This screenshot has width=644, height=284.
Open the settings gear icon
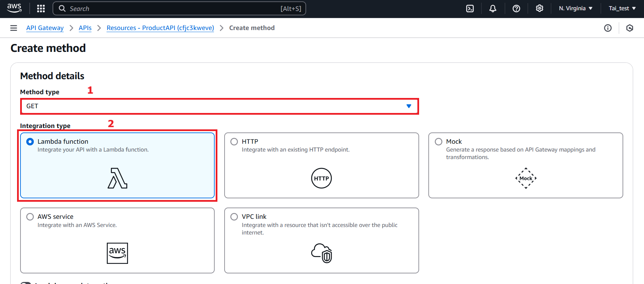point(540,9)
